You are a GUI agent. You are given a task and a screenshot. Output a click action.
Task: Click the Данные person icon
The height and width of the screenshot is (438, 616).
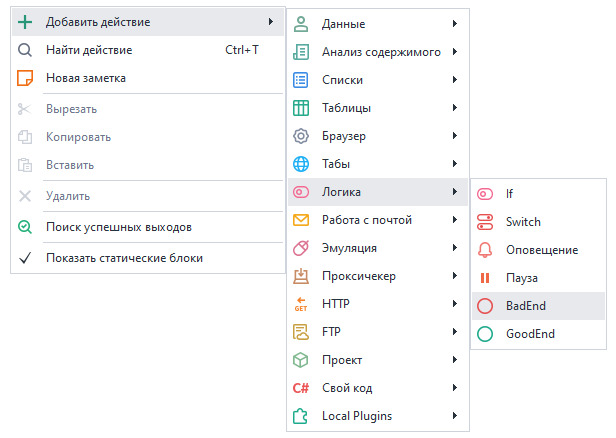click(x=301, y=23)
